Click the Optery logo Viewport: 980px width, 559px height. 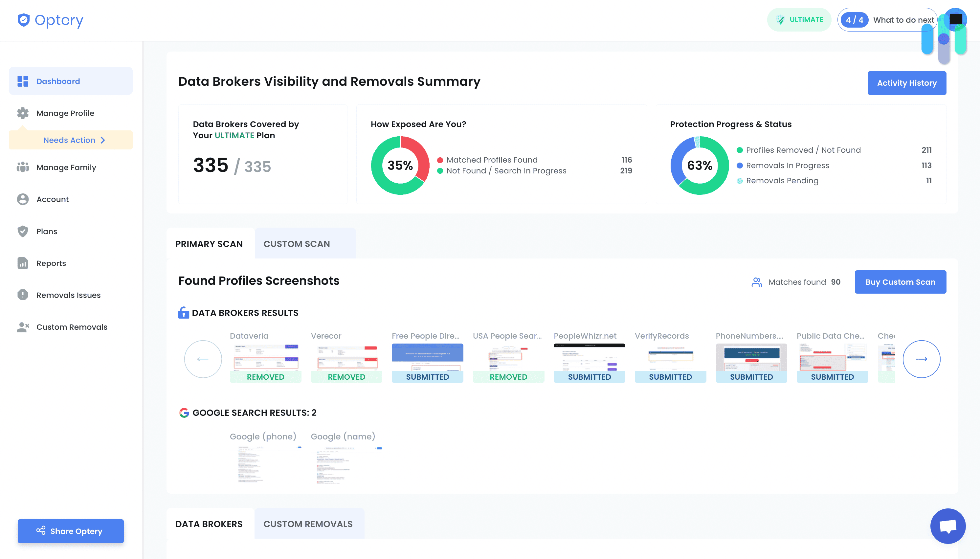(x=50, y=20)
